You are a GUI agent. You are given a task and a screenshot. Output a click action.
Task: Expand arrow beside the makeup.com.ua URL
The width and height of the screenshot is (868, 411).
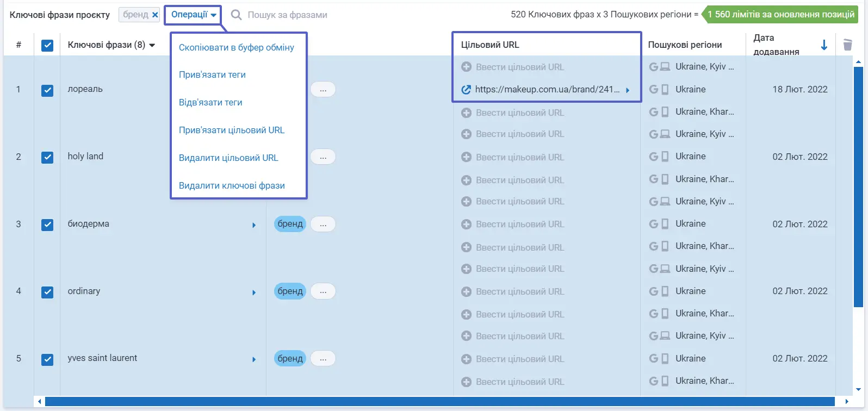[x=628, y=90]
